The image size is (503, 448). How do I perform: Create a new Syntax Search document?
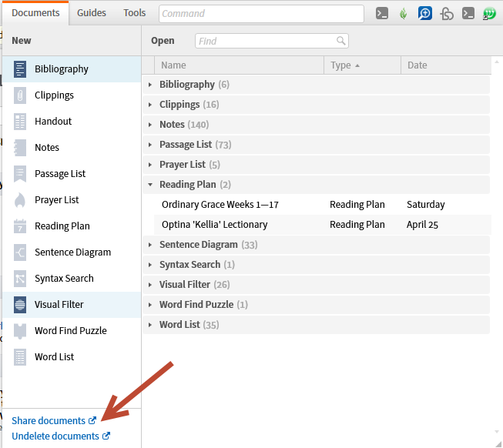(x=72, y=279)
